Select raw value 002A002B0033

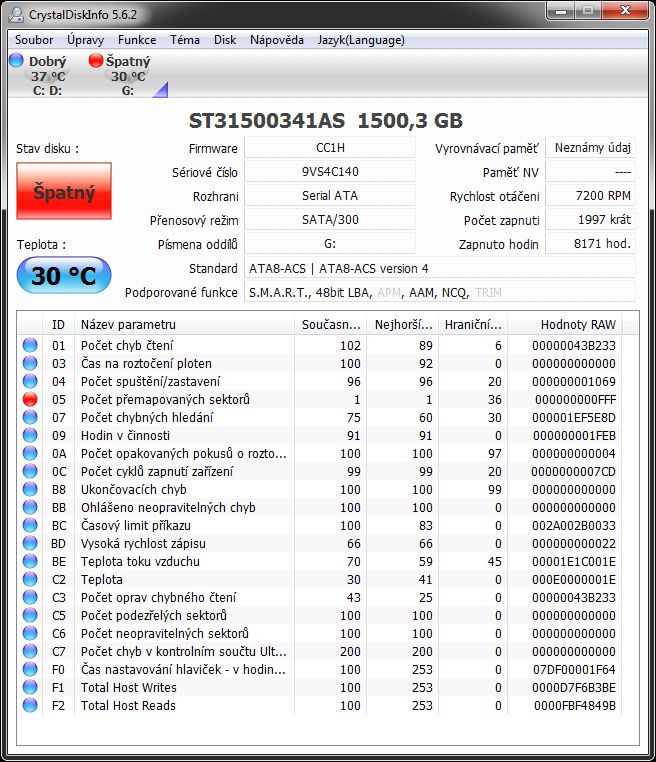click(x=574, y=525)
